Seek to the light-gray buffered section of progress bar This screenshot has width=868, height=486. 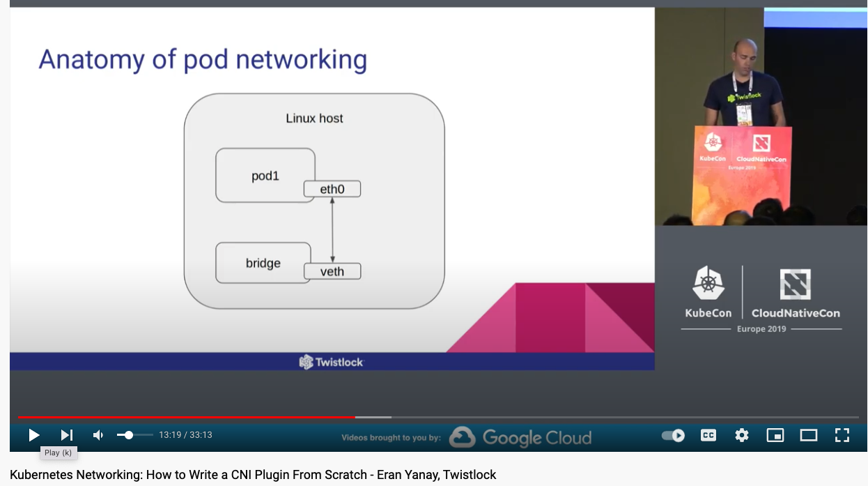[373, 417]
